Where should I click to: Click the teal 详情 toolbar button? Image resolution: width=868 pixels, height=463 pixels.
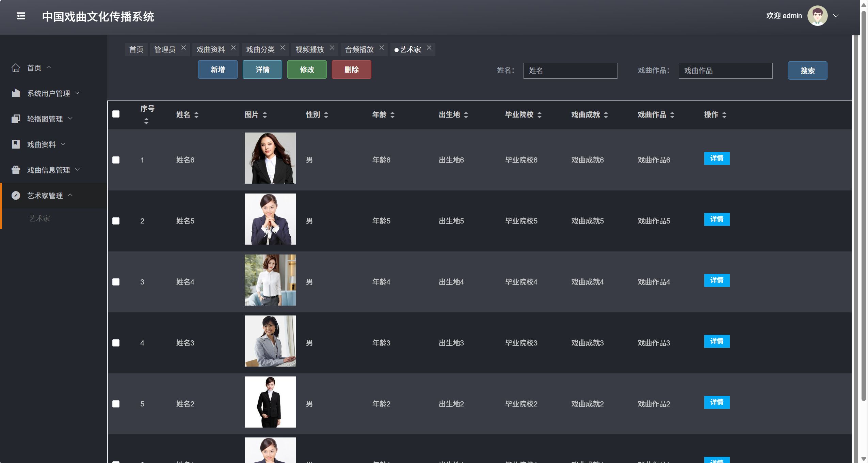click(262, 70)
